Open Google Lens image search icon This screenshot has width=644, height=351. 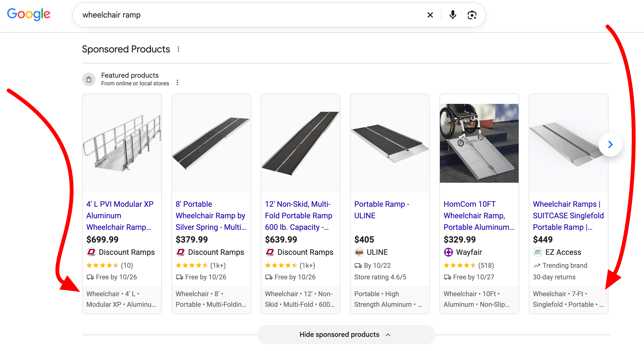[x=472, y=15]
